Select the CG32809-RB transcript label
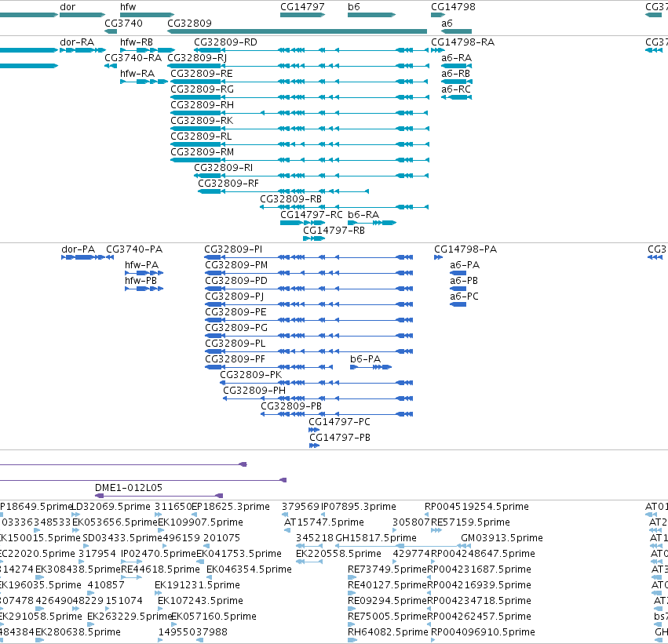668x644 pixels. tap(290, 199)
